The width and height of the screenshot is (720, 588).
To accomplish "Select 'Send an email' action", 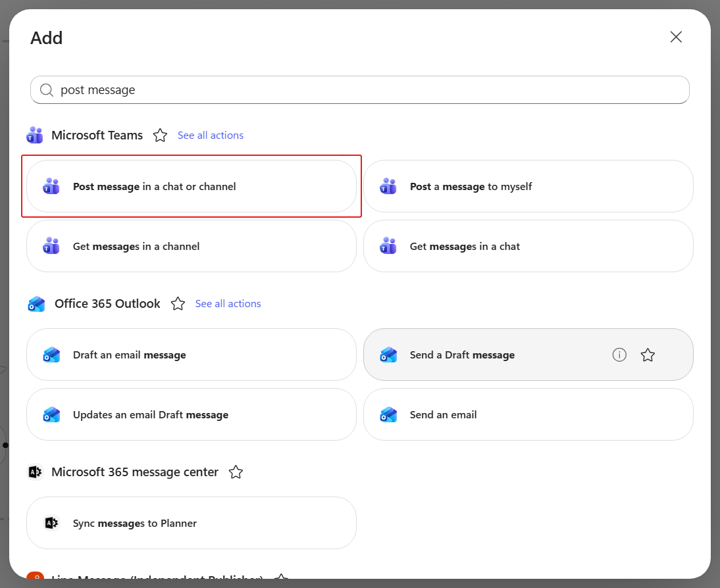I will [528, 415].
